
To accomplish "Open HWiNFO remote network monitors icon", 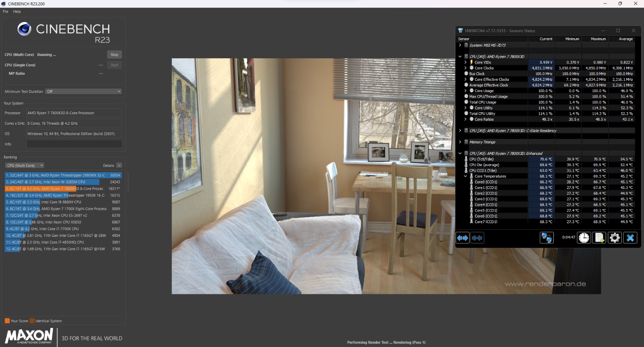I will coord(547,238).
